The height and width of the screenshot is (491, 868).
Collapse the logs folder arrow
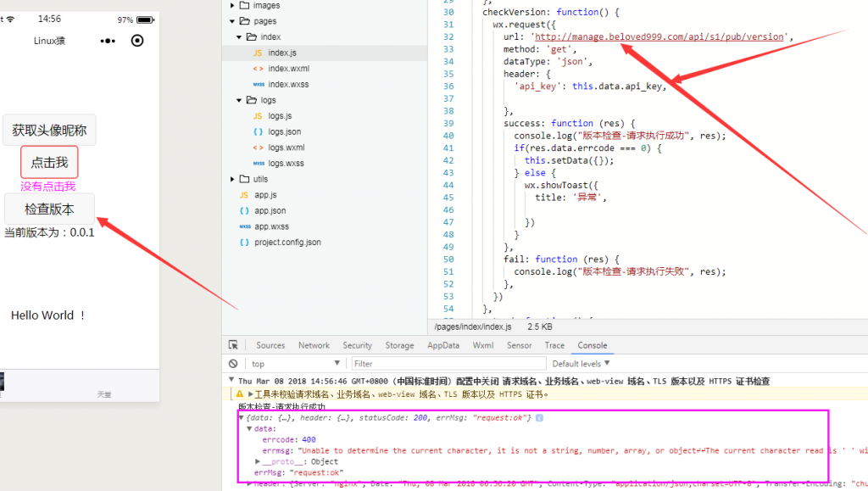(x=239, y=100)
